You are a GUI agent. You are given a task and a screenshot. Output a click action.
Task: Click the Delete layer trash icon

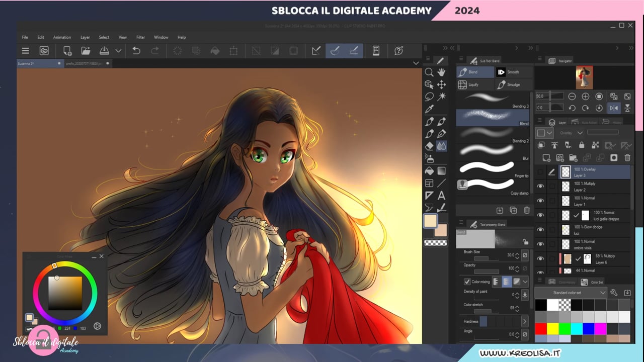[x=627, y=158]
